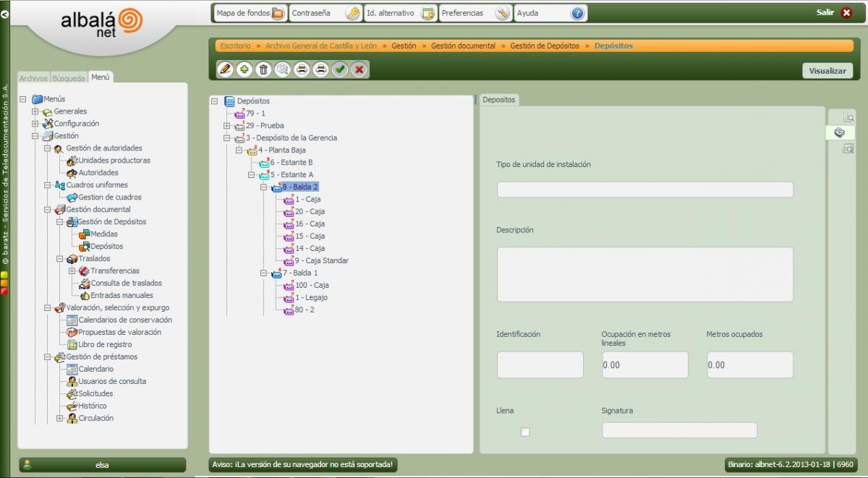Click the green plus add icon

point(244,69)
